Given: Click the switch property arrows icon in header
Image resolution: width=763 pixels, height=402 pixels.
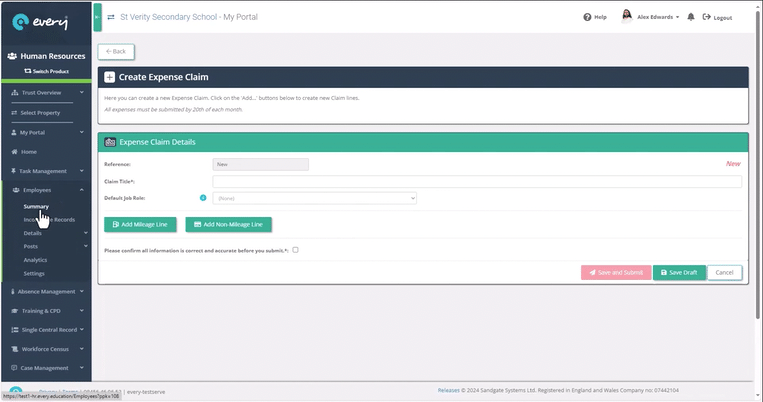Looking at the screenshot, I should pyautogui.click(x=111, y=17).
